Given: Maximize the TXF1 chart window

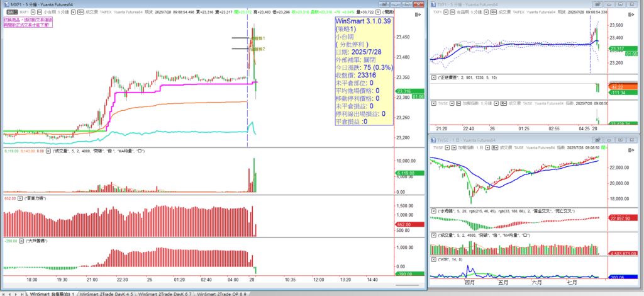Looking at the screenshot, I should coord(619,4).
